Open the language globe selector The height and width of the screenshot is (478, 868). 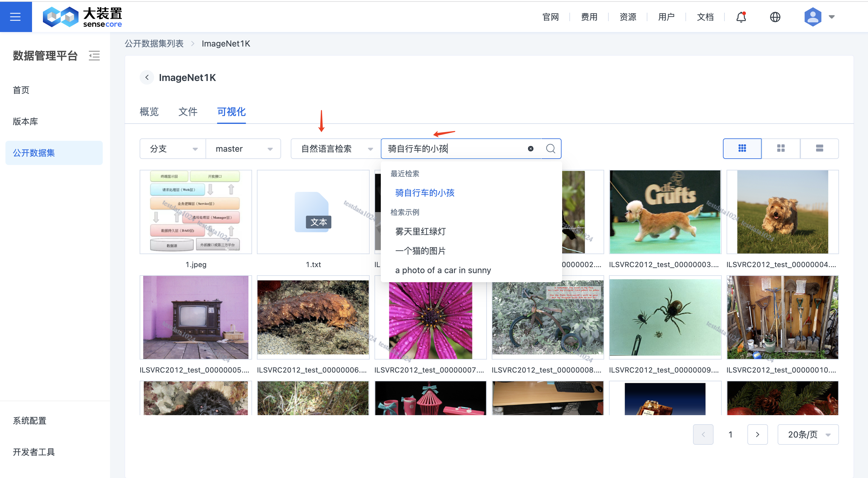pos(775,17)
